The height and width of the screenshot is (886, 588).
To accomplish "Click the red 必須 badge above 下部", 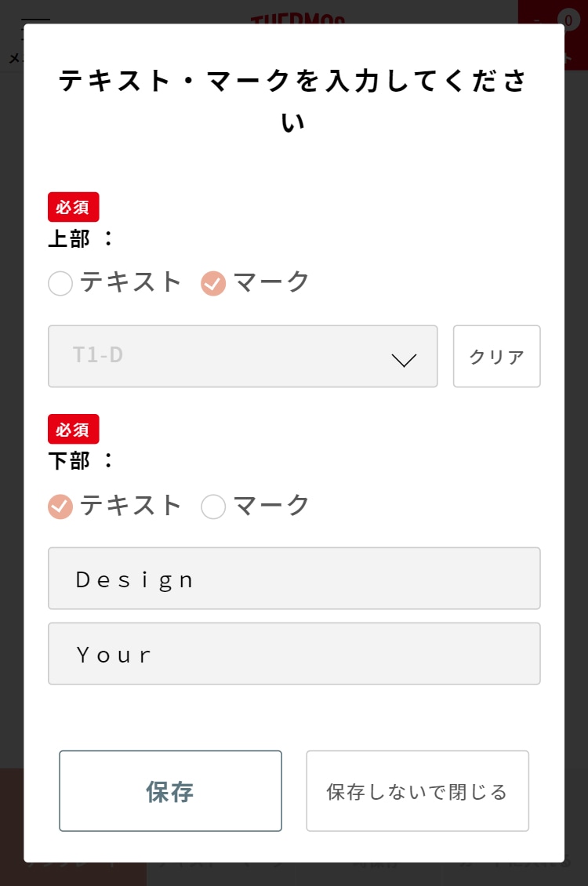I will [x=74, y=429].
